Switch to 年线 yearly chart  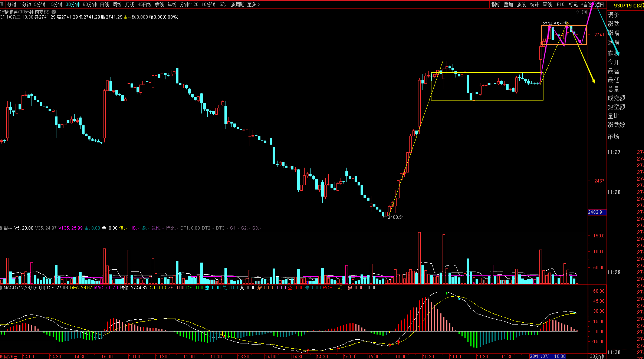(172, 4)
